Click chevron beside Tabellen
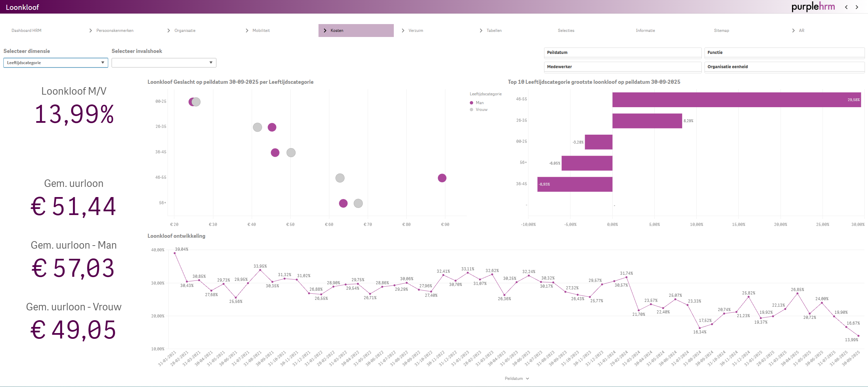This screenshot has width=868, height=387. click(481, 31)
